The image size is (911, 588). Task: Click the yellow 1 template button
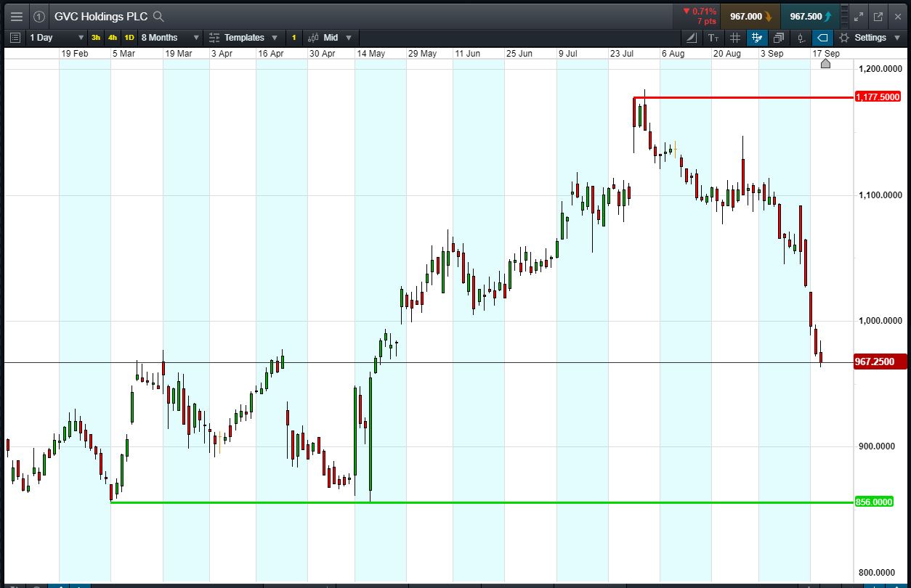294,38
